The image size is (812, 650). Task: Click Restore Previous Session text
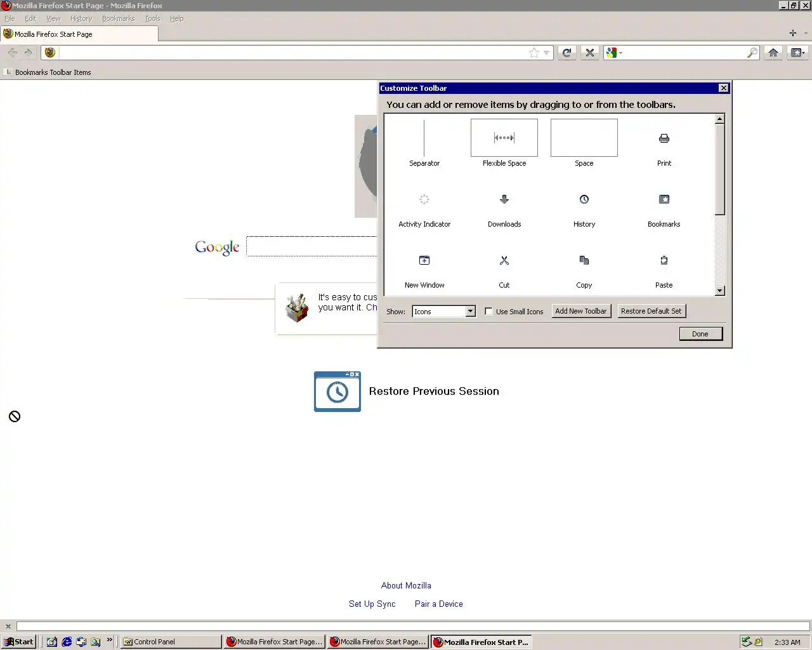(x=434, y=391)
